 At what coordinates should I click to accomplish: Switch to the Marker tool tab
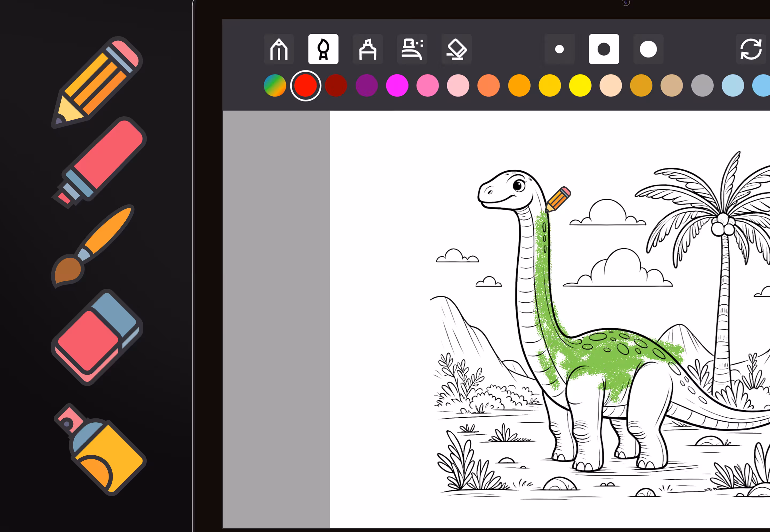368,49
